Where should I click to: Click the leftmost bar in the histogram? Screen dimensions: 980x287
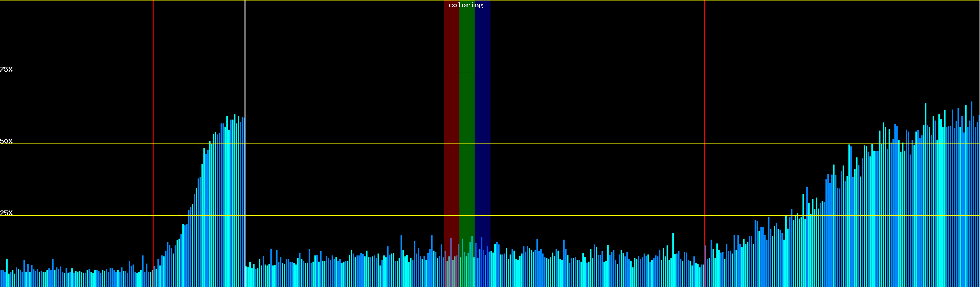(1, 279)
